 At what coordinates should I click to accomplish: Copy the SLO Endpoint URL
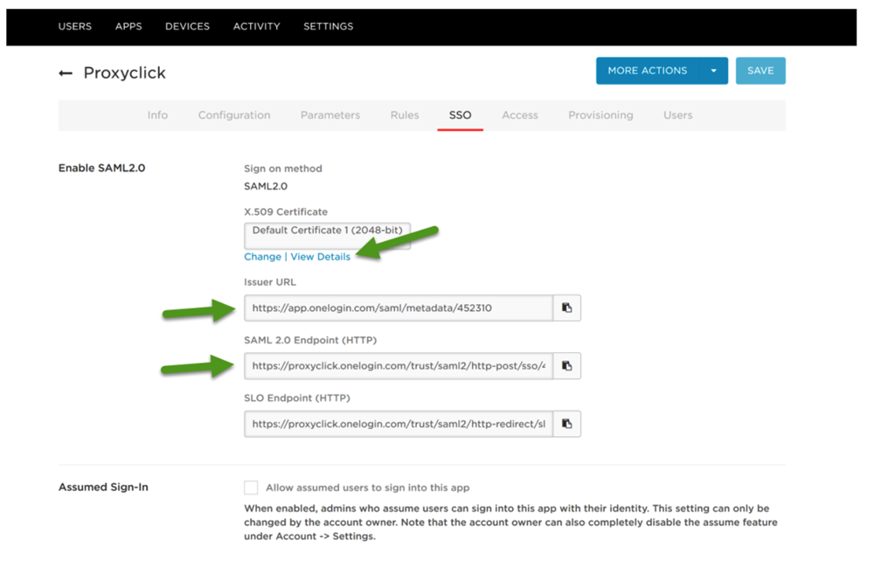tap(567, 424)
